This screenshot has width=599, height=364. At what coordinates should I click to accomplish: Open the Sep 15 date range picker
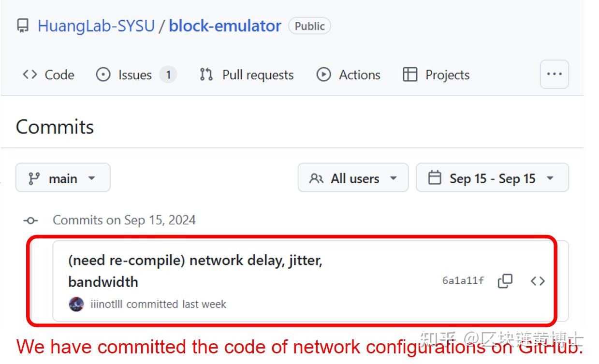[x=492, y=178]
